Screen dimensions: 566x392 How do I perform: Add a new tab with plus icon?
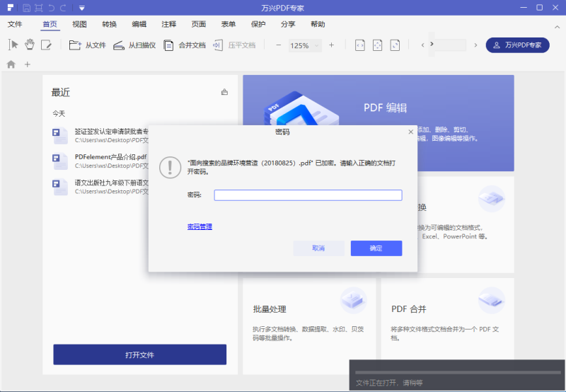pos(27,64)
